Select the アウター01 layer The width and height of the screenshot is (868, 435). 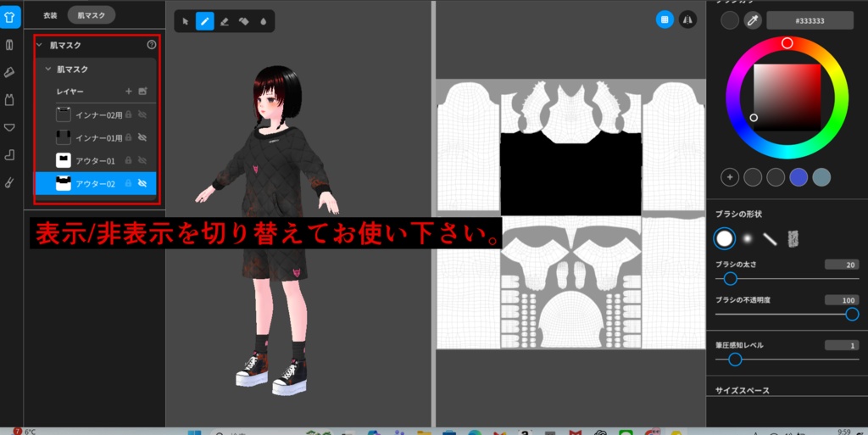(96, 160)
